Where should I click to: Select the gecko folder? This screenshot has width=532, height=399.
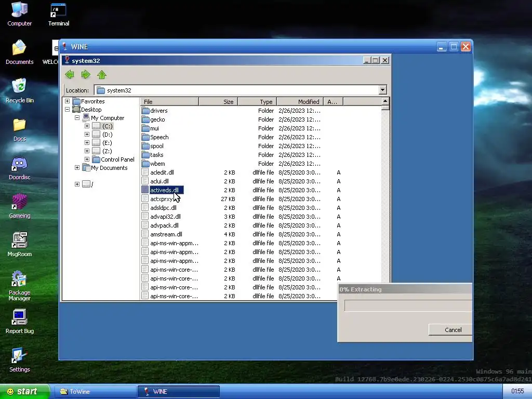tap(157, 119)
